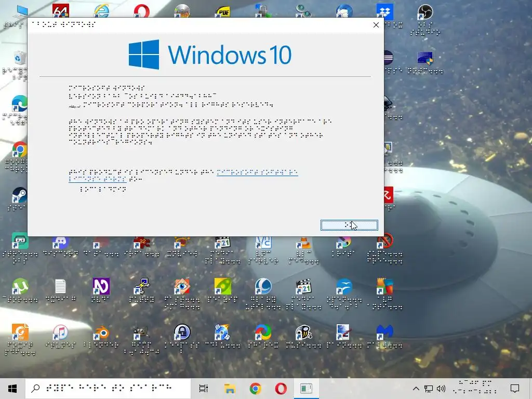Open the Thunderbird desktop shortcut

tap(344, 11)
